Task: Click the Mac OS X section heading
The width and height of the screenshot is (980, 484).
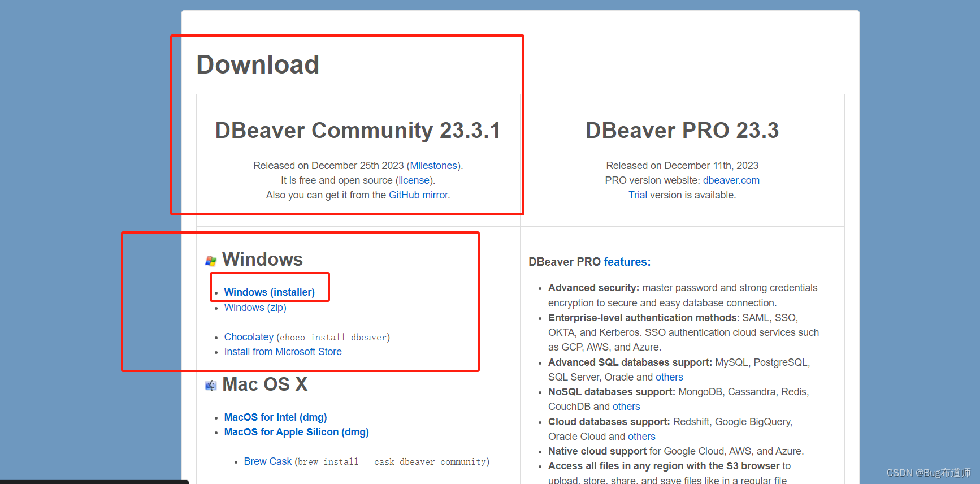Action: (264, 384)
